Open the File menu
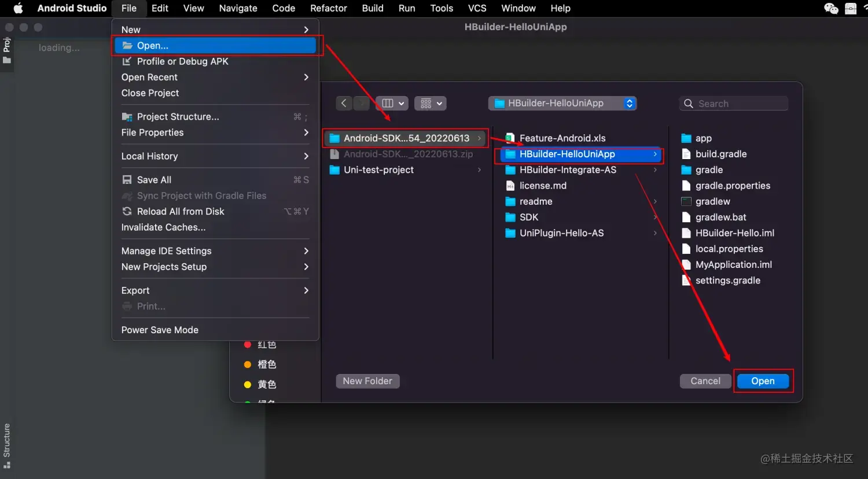This screenshot has width=868, height=479. pyautogui.click(x=129, y=8)
